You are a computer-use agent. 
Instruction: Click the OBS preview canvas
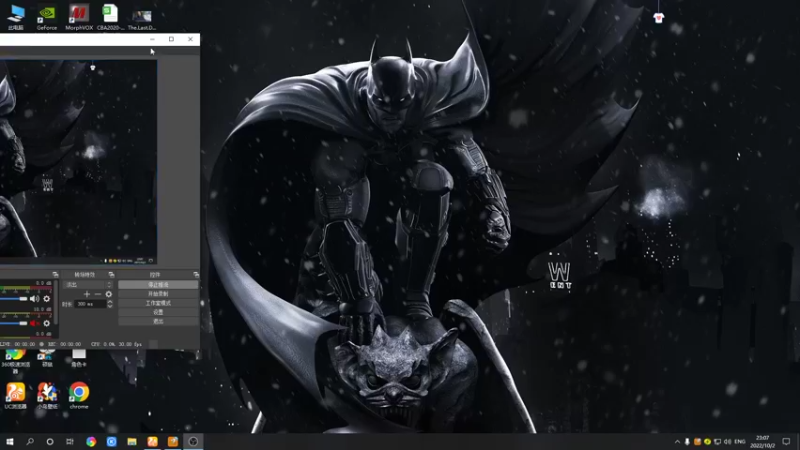(78, 161)
